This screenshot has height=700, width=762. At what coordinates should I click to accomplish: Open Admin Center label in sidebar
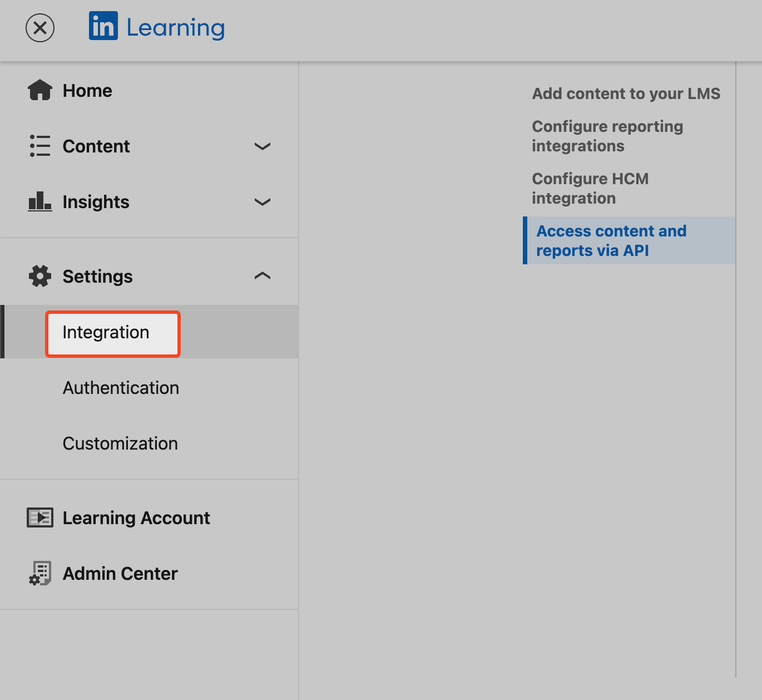(x=120, y=574)
